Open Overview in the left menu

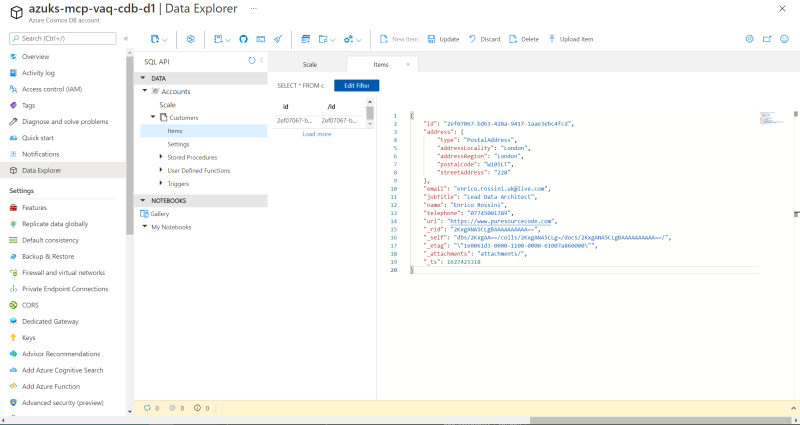(35, 57)
